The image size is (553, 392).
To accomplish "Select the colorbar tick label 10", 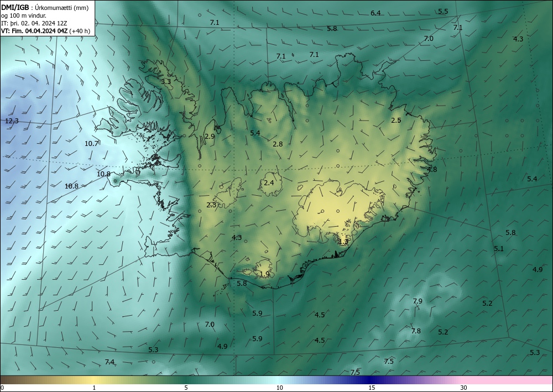I will [279, 388].
